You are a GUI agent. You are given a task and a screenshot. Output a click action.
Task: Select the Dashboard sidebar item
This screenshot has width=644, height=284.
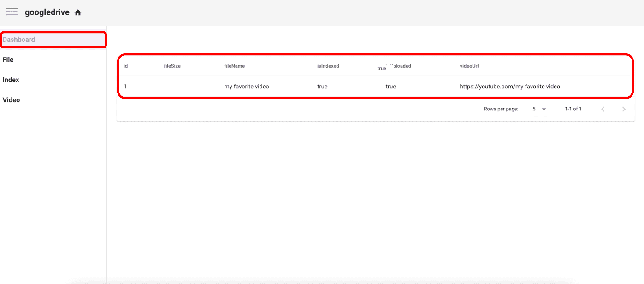click(x=53, y=40)
